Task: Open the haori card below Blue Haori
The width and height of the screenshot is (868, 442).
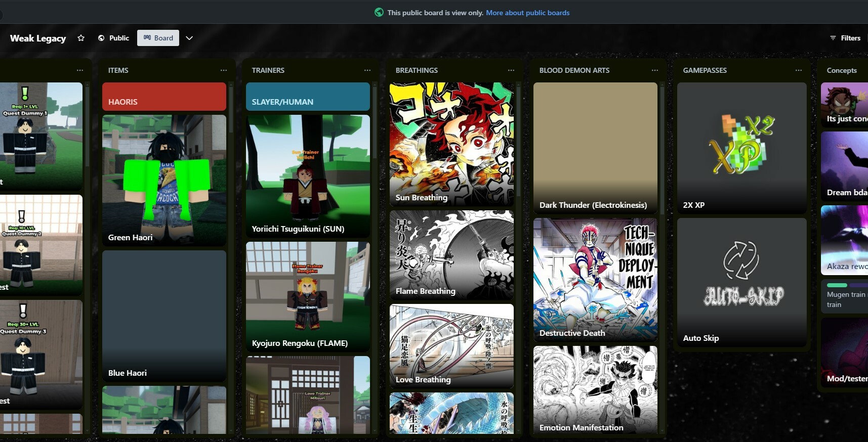Action: 164,410
